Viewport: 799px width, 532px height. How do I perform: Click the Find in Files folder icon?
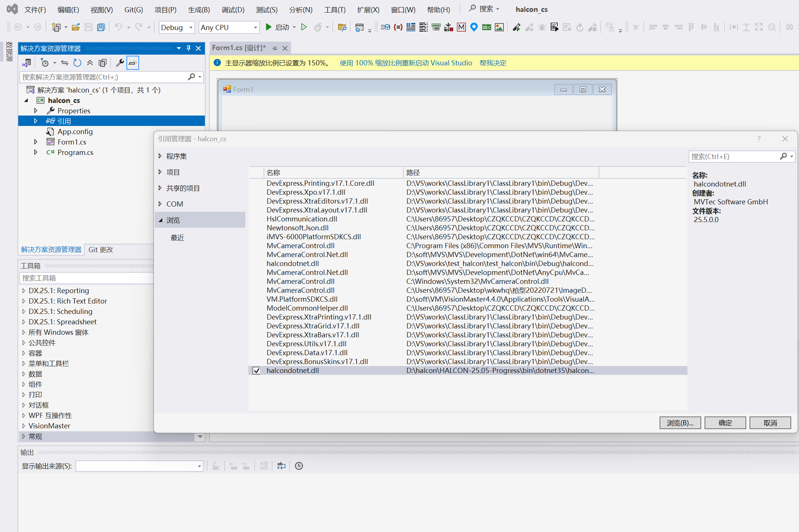pyautogui.click(x=342, y=27)
